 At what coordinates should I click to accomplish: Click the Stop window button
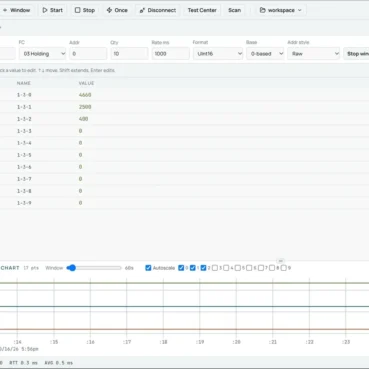(x=356, y=54)
